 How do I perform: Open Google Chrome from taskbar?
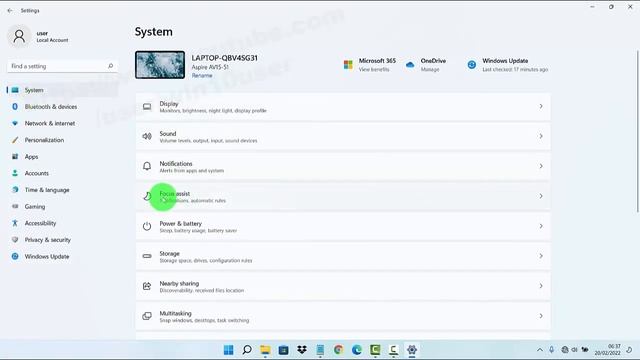338,350
